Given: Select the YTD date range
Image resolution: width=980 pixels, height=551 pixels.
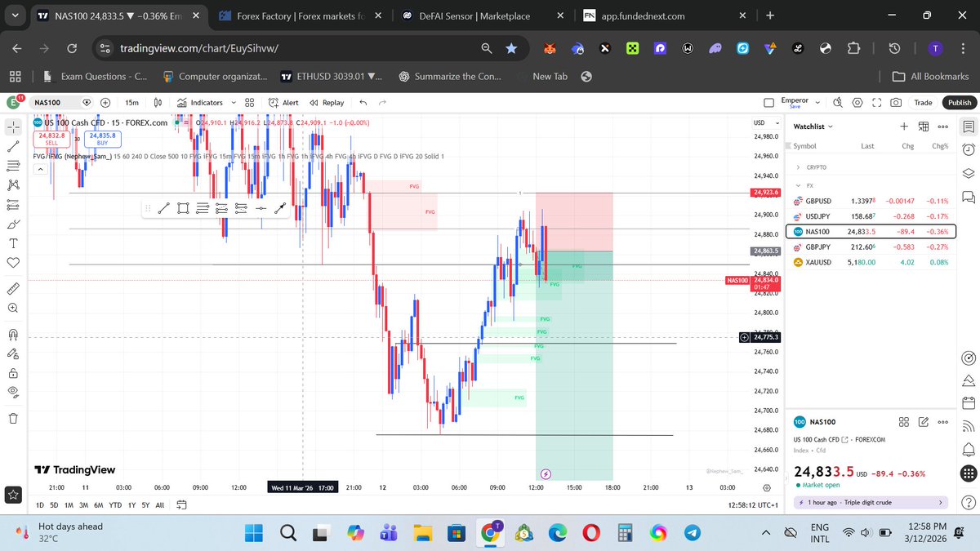Looking at the screenshot, I should pos(115,505).
